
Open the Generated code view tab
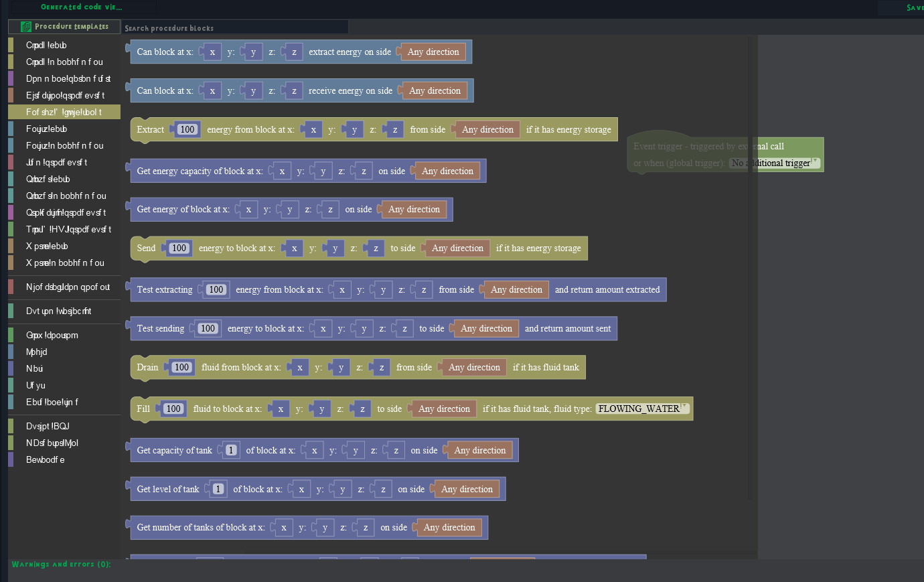(82, 7)
